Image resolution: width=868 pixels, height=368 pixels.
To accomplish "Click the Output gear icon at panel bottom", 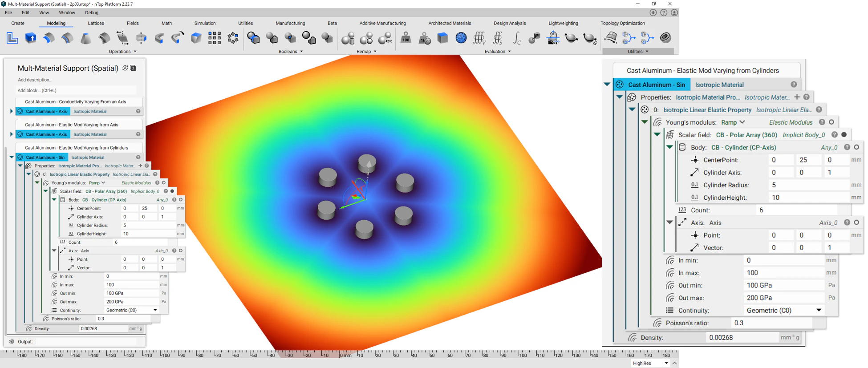I will pos(12,342).
